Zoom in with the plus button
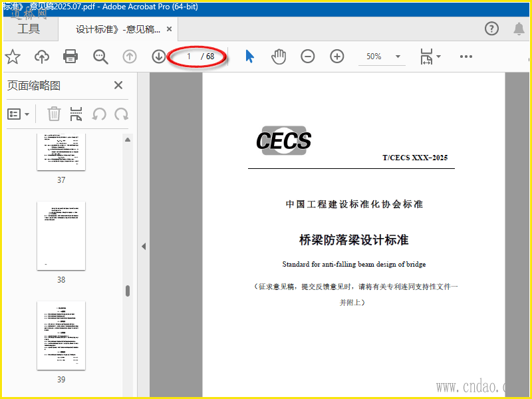The width and height of the screenshot is (532, 399). pyautogui.click(x=337, y=57)
